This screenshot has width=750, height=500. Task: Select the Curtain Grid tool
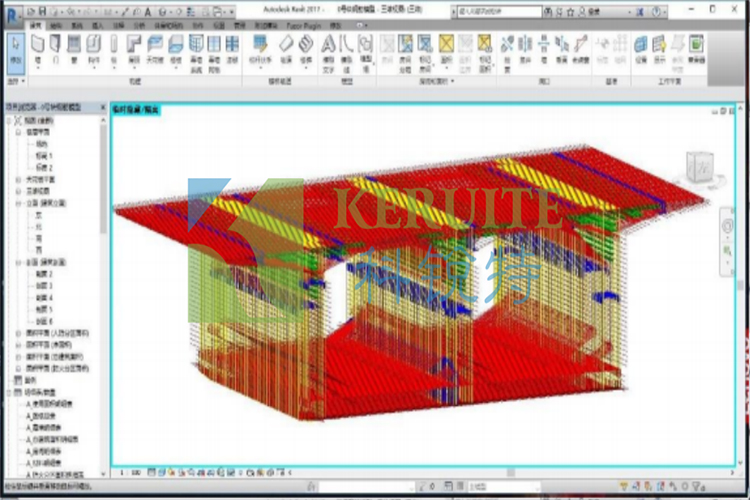click(214, 54)
